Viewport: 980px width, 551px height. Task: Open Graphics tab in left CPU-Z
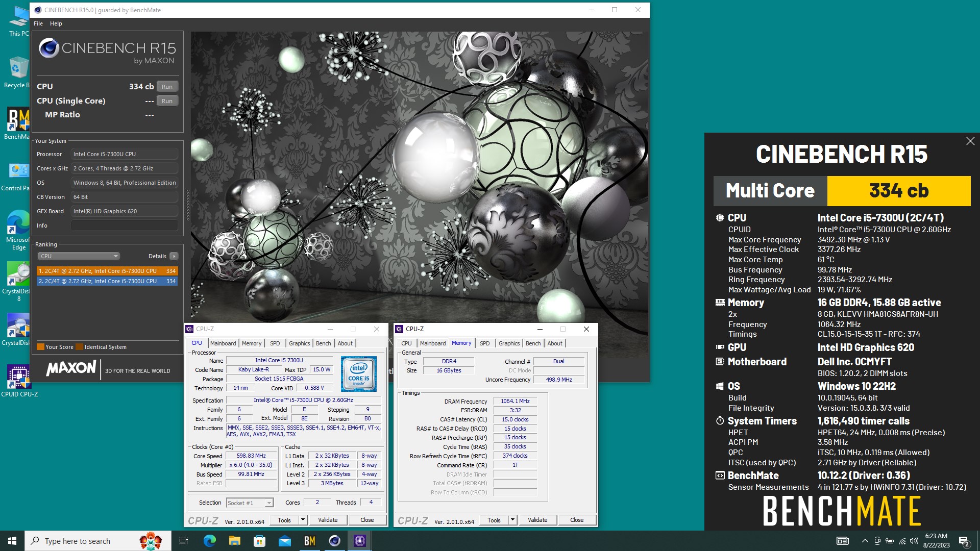click(300, 343)
